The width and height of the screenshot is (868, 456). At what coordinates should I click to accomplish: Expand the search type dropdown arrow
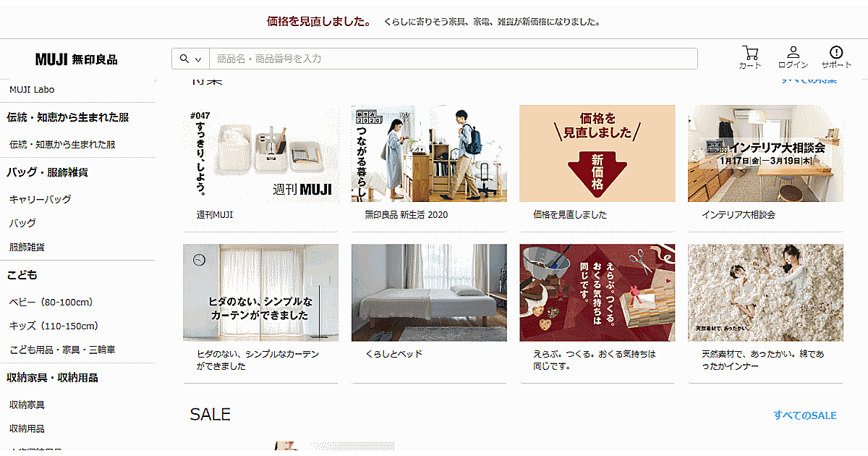click(x=197, y=59)
